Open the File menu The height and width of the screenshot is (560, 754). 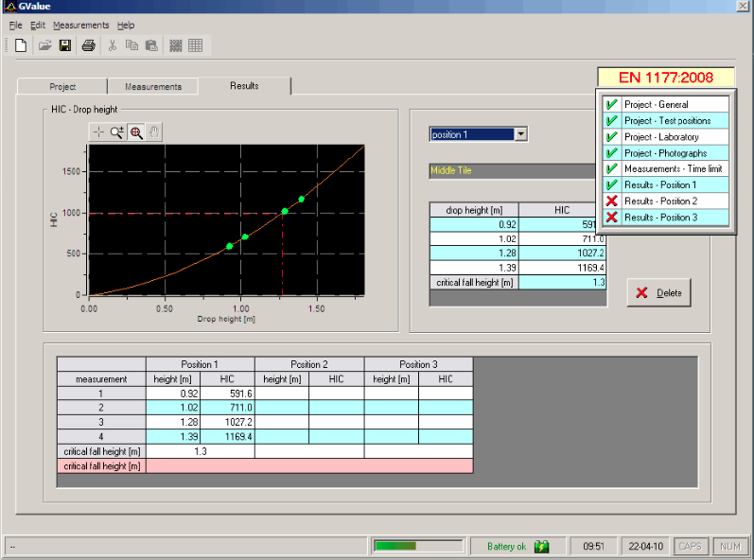15,25
